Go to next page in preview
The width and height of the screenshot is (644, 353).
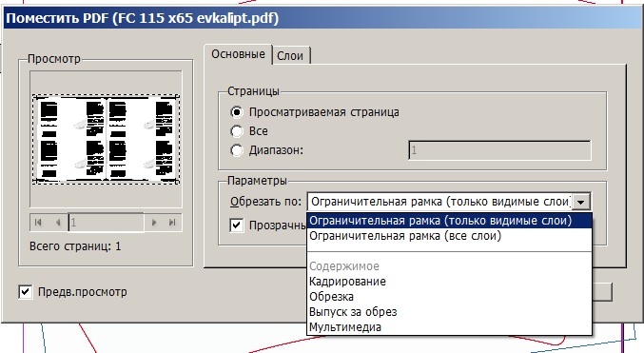[154, 223]
